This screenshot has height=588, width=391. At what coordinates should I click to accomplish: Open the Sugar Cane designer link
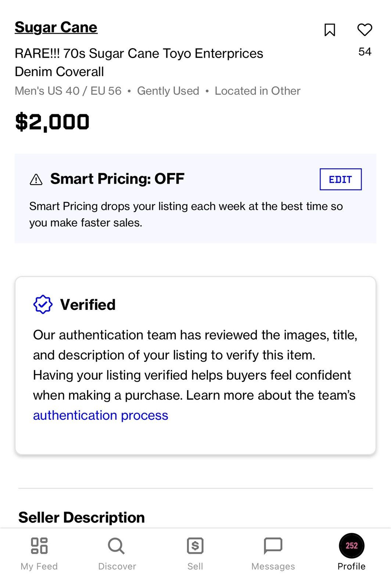tap(56, 28)
